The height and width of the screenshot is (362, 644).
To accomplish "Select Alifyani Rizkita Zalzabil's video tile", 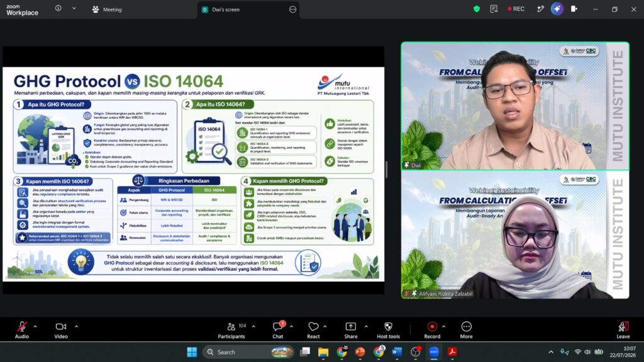I will [x=515, y=234].
